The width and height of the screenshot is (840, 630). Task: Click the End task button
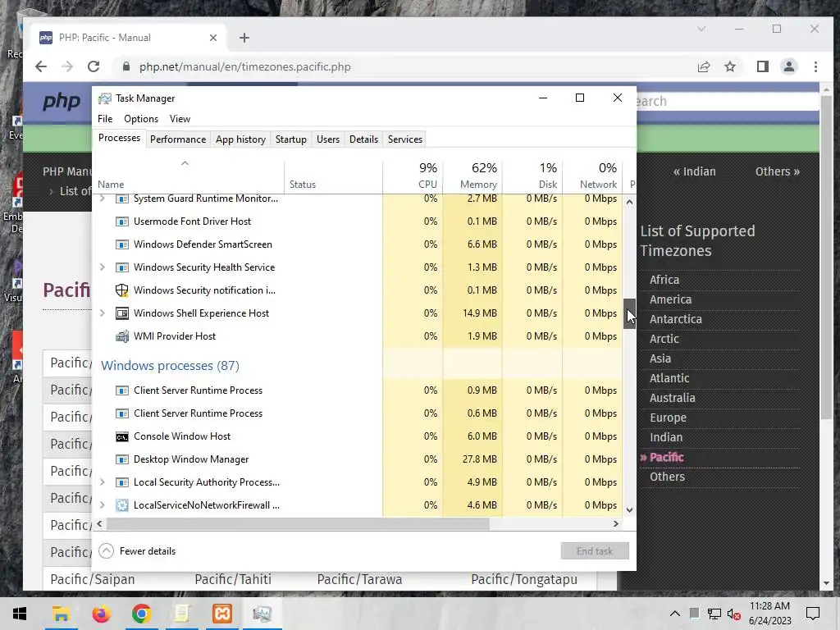point(595,550)
